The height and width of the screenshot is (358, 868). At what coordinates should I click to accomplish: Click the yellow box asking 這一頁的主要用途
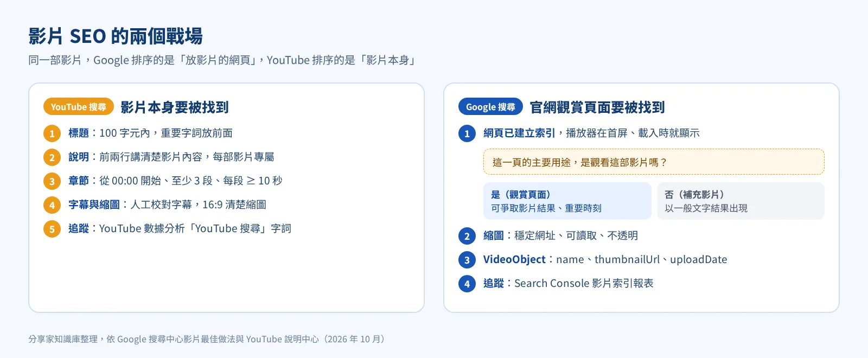654,162
